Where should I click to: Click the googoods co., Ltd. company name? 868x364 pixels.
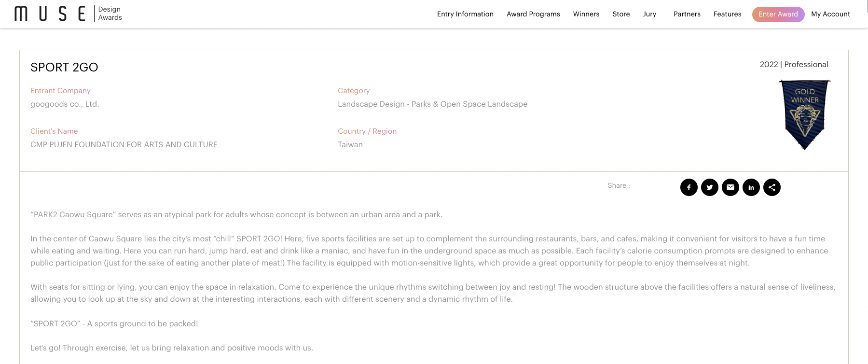click(x=65, y=104)
